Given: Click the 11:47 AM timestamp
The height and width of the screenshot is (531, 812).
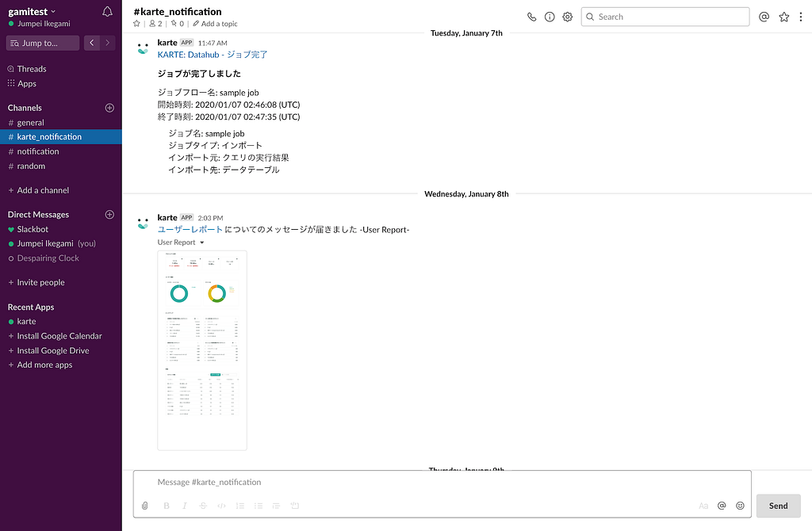Looking at the screenshot, I should click(x=213, y=43).
